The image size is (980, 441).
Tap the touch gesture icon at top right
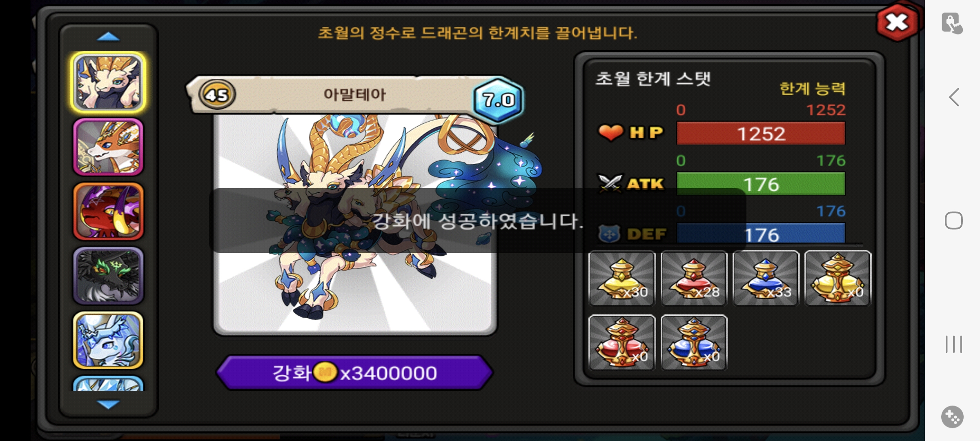click(952, 23)
